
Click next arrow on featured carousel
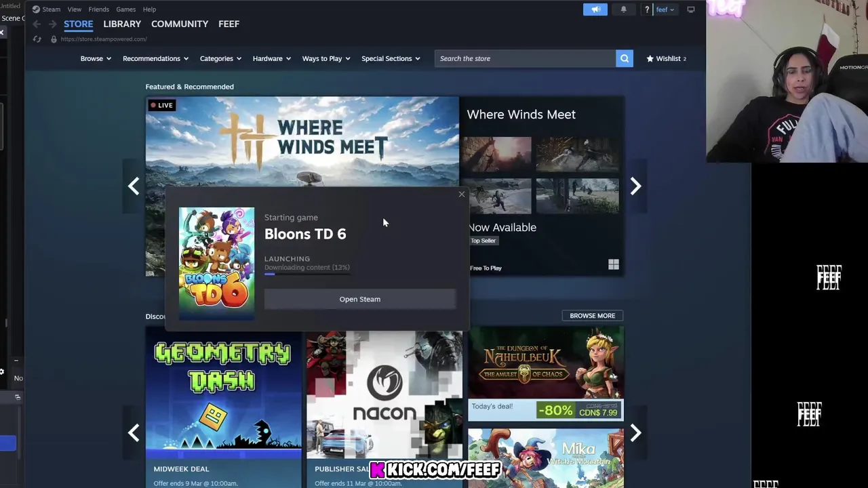click(x=635, y=186)
